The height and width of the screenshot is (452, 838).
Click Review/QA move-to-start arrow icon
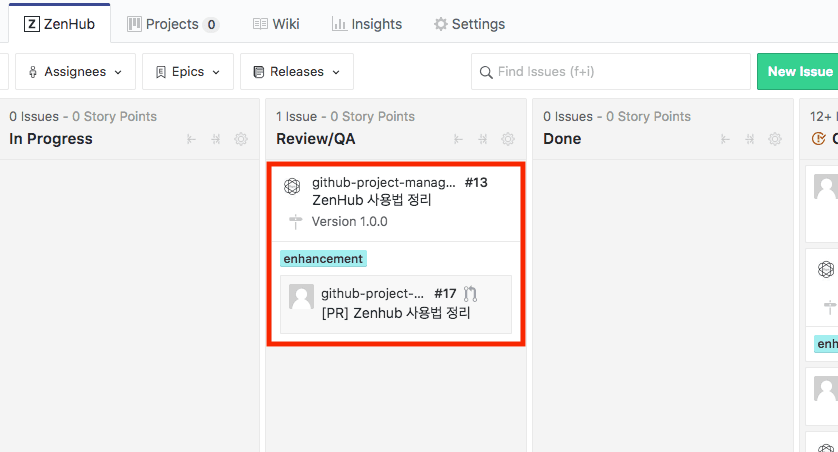458,139
